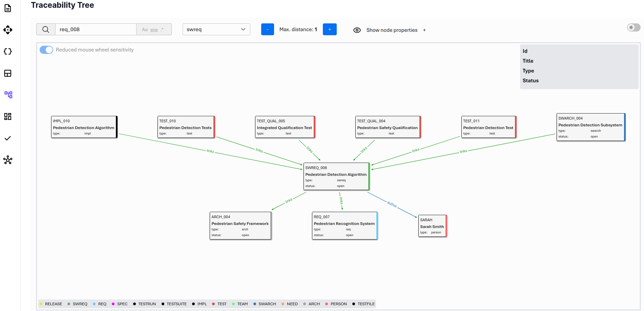Screen dimensions: 644x311
Task: Select the TEST_010 Pedestrian Detection Tests node
Action: [x=186, y=127]
